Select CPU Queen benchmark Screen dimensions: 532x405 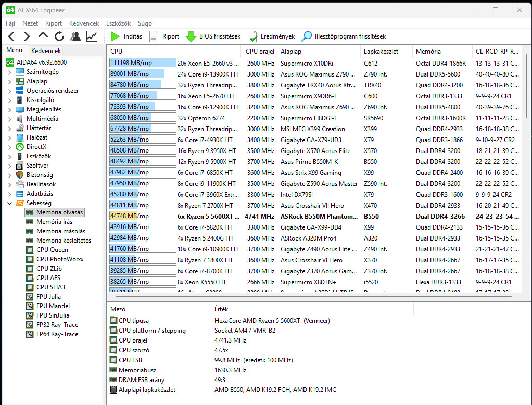[x=47, y=250]
